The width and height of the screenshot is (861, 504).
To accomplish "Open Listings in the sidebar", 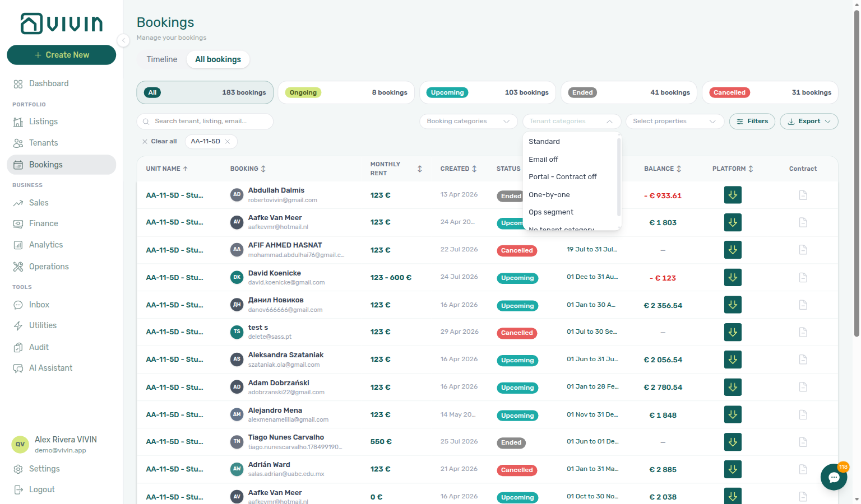I will pyautogui.click(x=43, y=122).
